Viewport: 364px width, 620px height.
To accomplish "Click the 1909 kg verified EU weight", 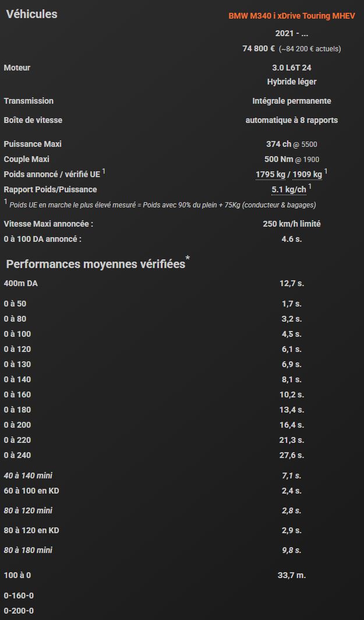I will (x=307, y=174).
